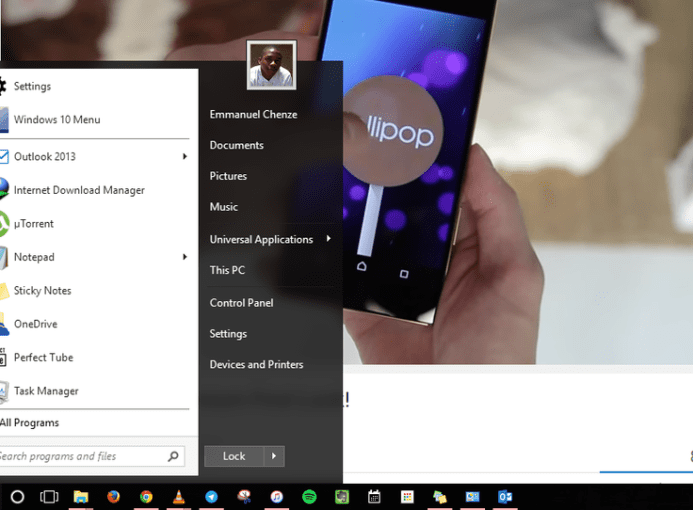Show All Programs list

click(30, 423)
